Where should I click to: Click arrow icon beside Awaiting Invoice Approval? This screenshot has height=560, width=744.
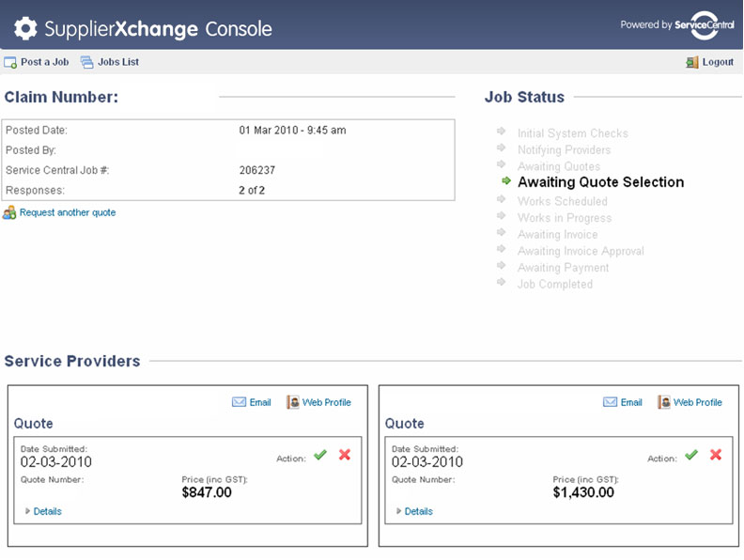(x=501, y=249)
